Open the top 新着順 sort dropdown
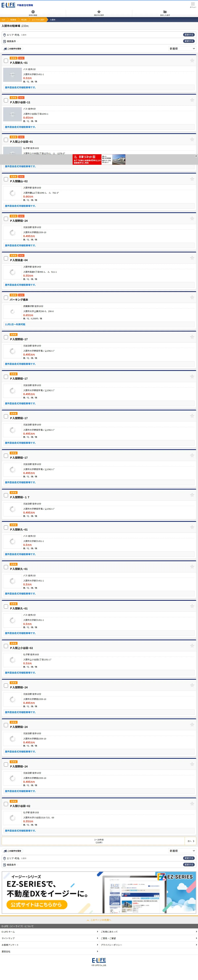 (182, 49)
